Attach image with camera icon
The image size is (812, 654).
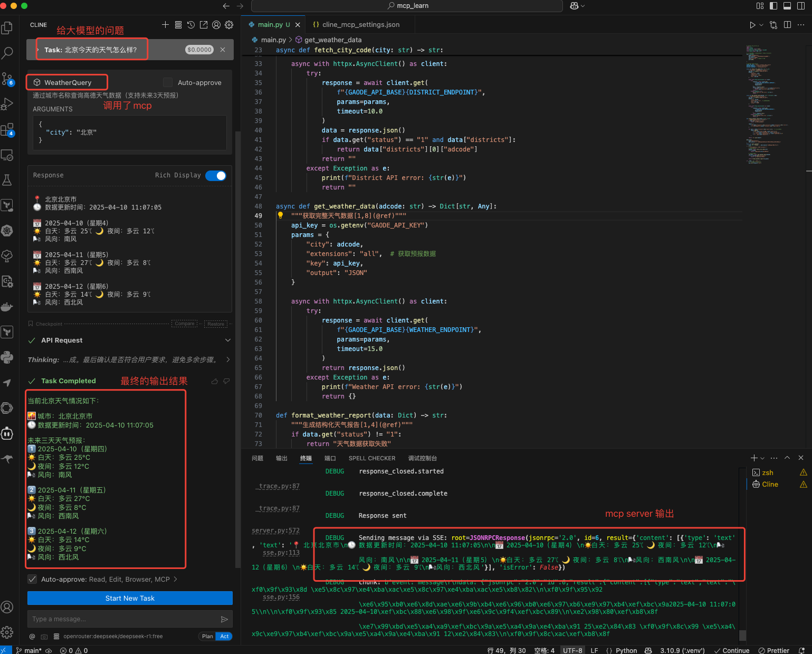point(44,637)
